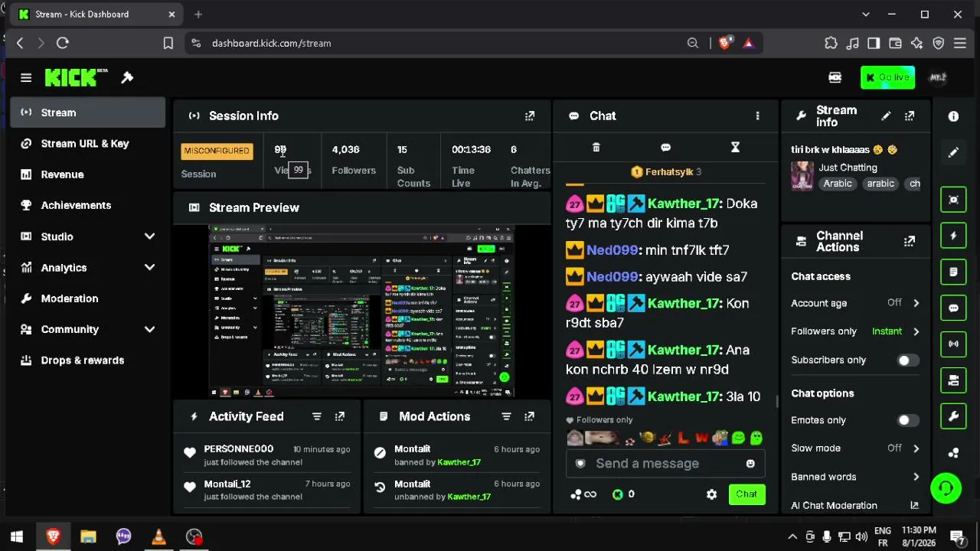Toggle the Stream Preview widget in right rail

point(953,200)
